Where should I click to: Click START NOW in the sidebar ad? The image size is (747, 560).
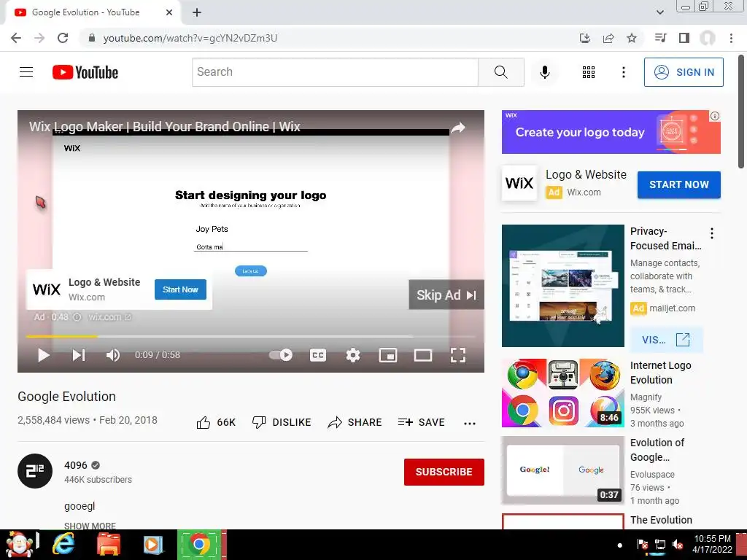(679, 184)
